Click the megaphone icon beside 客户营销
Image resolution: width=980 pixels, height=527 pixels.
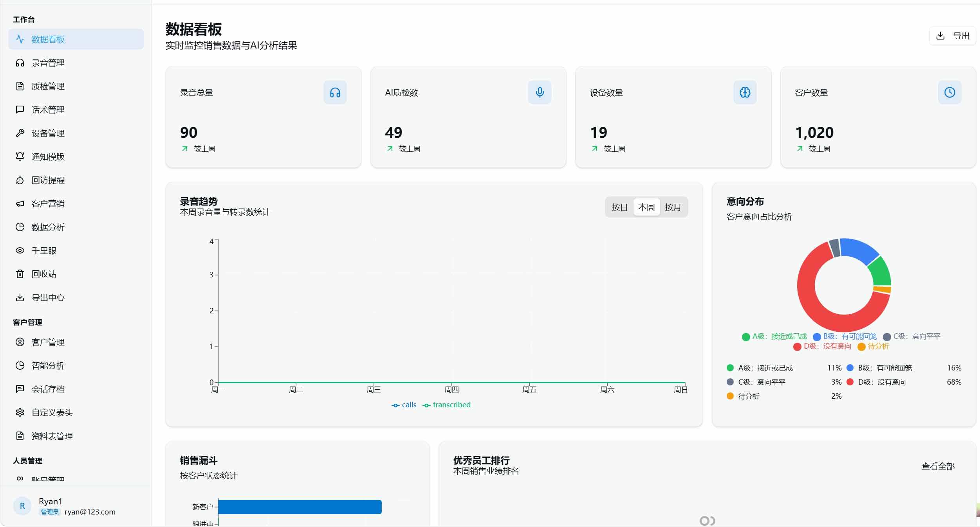click(20, 203)
